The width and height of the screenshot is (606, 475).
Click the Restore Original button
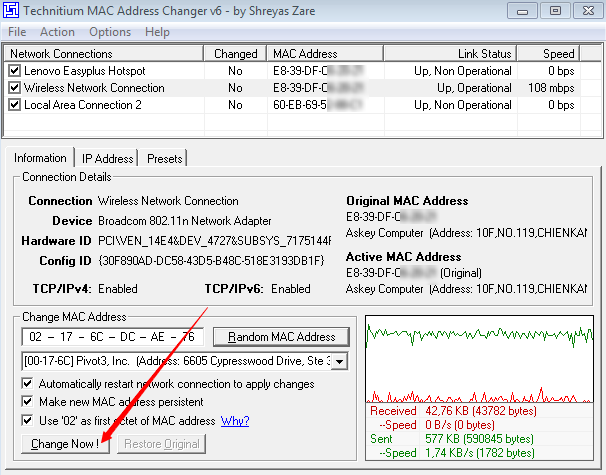click(162, 444)
